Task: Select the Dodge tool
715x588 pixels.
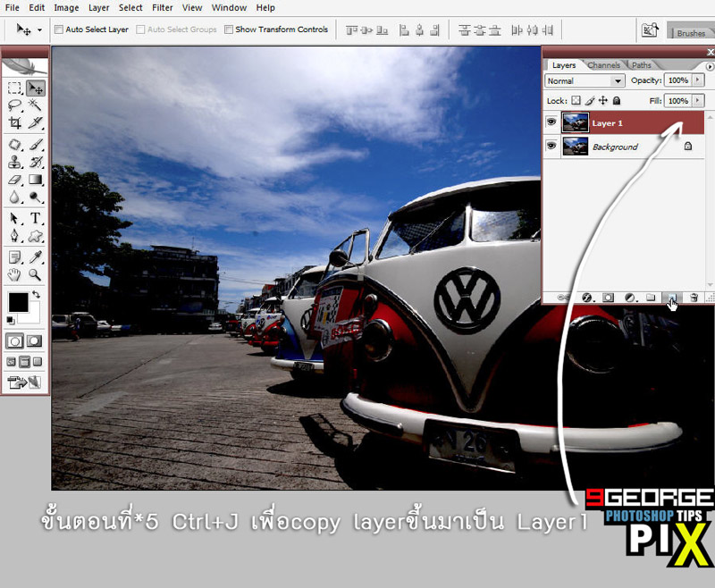Action: (x=35, y=197)
